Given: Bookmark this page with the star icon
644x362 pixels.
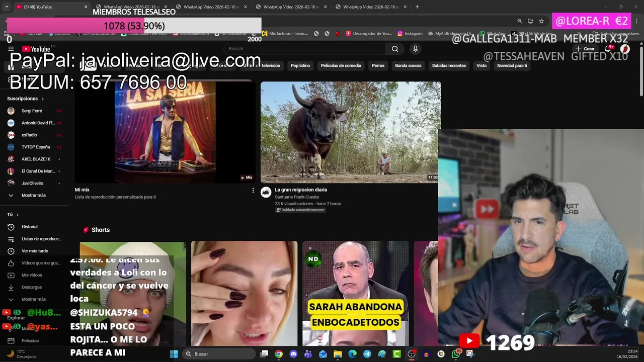Looking at the screenshot, I should pos(541,21).
